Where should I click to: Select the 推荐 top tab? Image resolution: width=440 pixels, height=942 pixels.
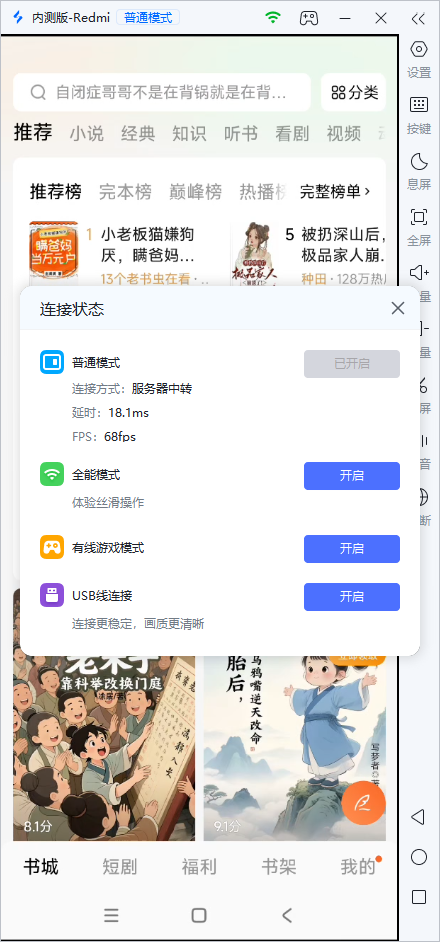pos(33,132)
